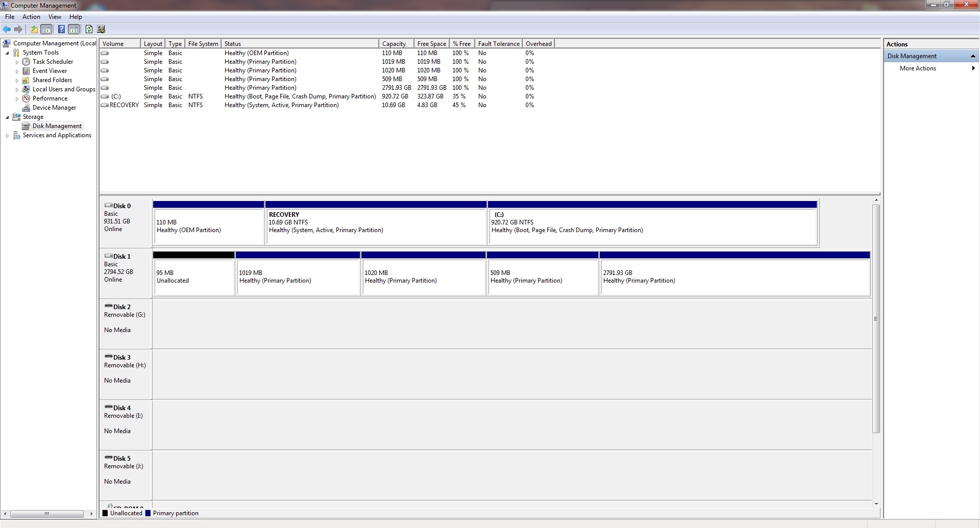The height and width of the screenshot is (528, 980).
Task: Sort by the Volume column header
Action: point(120,44)
